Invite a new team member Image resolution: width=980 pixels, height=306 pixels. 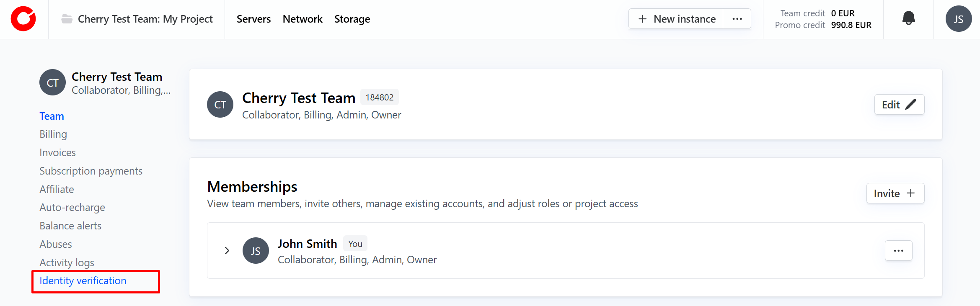895,193
